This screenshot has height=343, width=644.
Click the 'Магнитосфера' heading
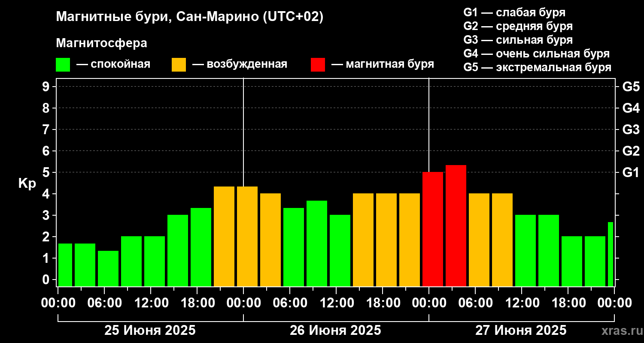pos(101,43)
